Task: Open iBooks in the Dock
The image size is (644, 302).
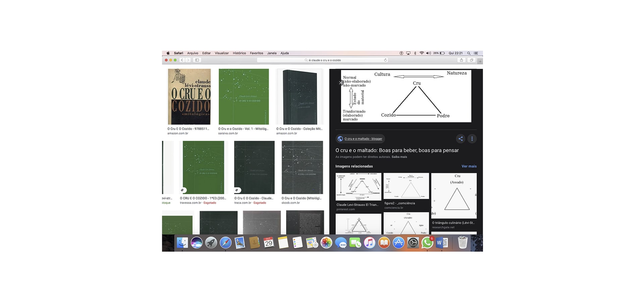Action: point(384,243)
